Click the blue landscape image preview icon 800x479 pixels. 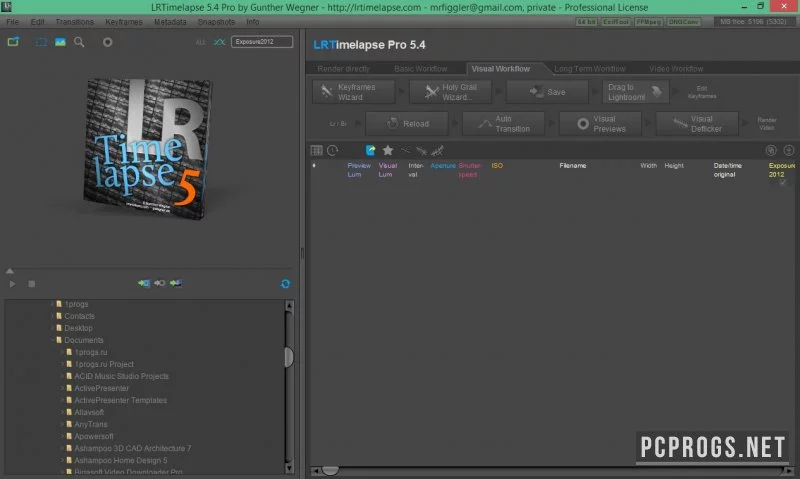coord(60,42)
